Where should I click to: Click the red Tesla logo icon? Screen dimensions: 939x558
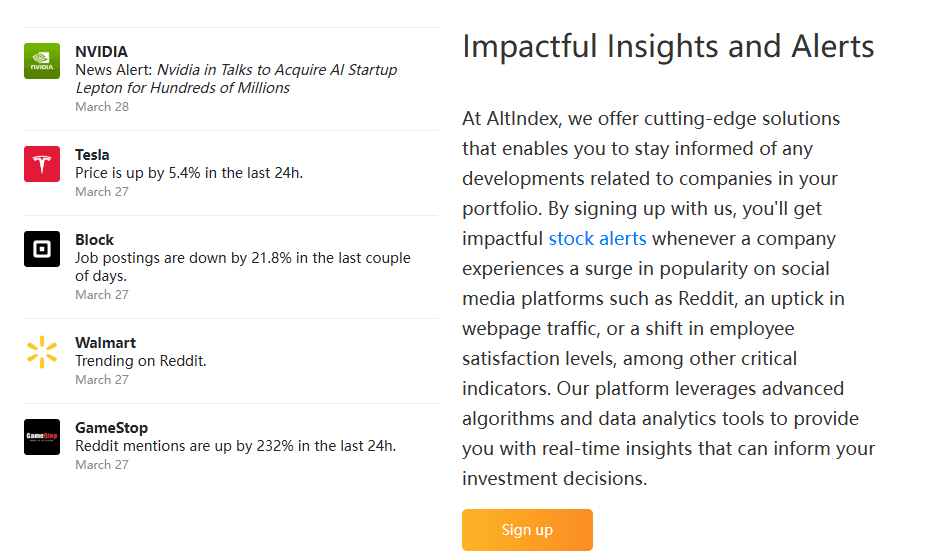coord(42,164)
